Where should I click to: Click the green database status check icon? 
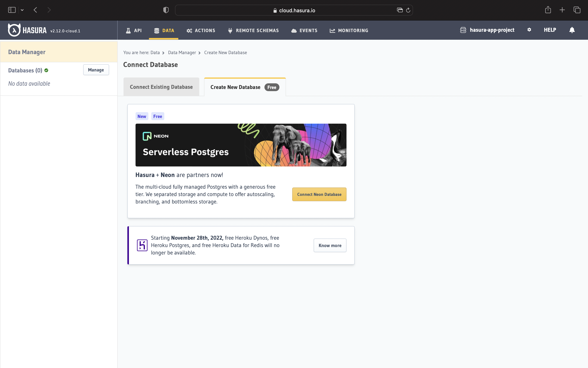46,70
